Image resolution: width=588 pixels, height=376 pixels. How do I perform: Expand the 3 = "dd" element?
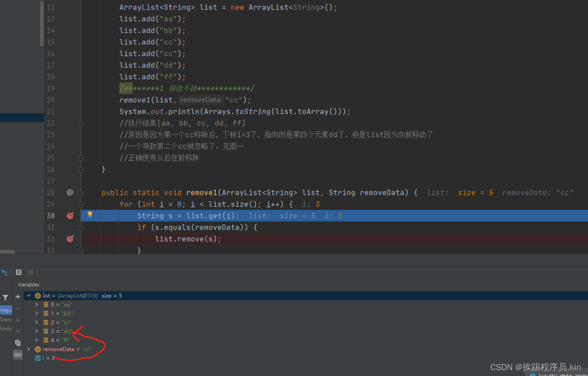pos(37,331)
